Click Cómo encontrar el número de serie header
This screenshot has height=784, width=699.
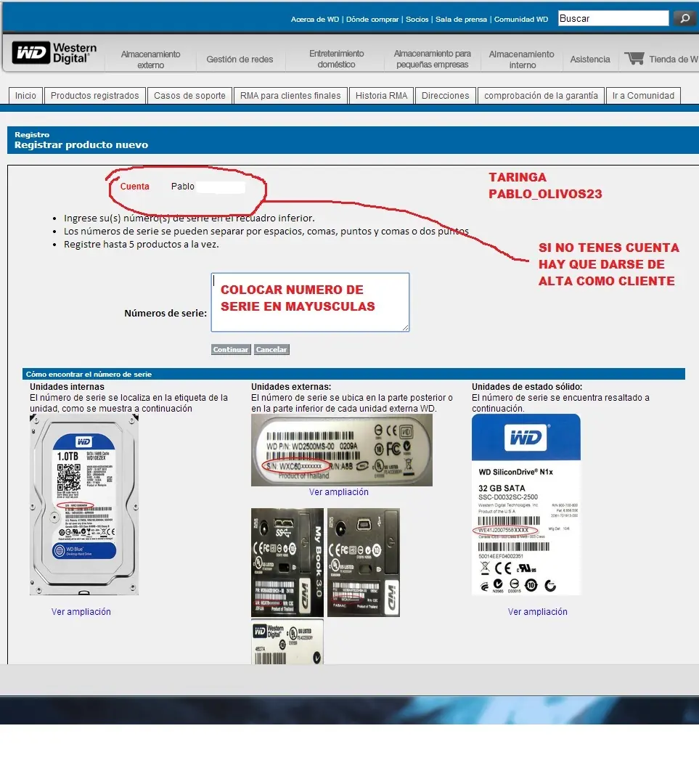tap(89, 374)
